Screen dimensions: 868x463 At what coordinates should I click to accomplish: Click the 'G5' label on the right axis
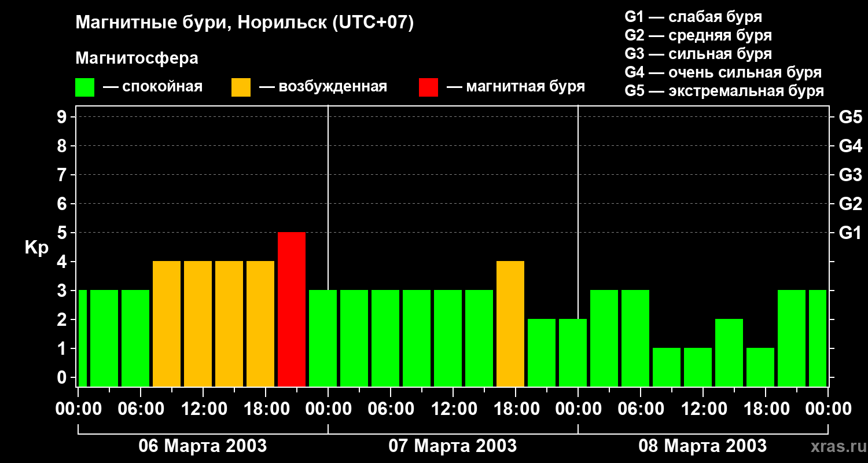(850, 117)
